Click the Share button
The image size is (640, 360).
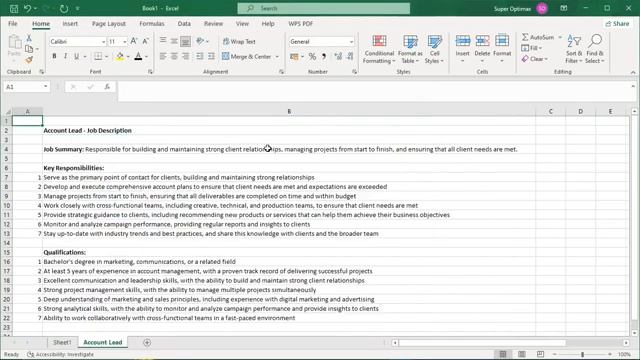coord(617,24)
